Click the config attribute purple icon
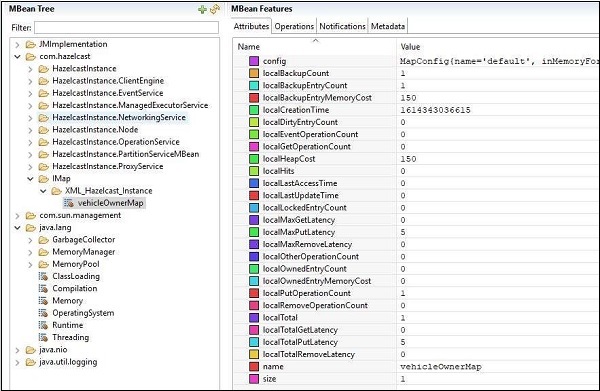Image resolution: width=600 pixels, height=391 pixels. tap(254, 61)
